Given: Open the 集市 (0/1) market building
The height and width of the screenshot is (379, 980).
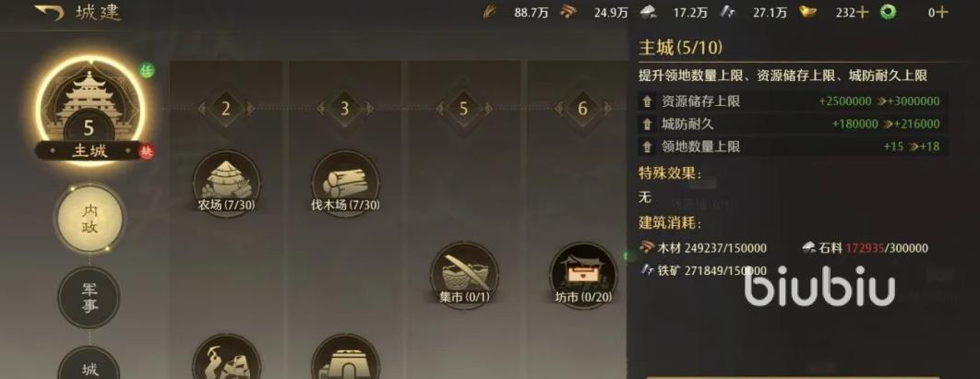Looking at the screenshot, I should 464,276.
